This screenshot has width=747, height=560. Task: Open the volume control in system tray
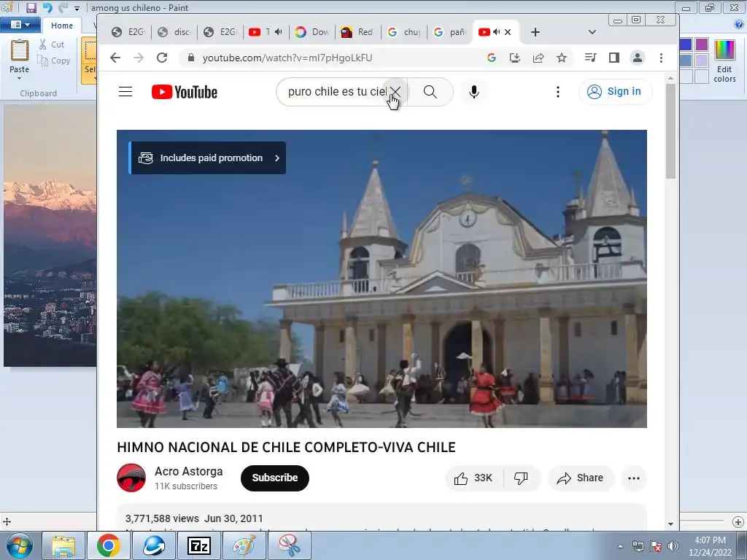(x=673, y=546)
